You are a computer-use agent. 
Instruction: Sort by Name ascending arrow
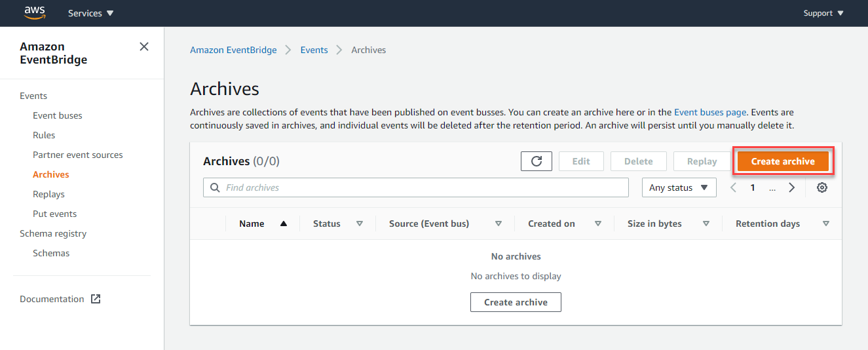pyautogui.click(x=284, y=224)
